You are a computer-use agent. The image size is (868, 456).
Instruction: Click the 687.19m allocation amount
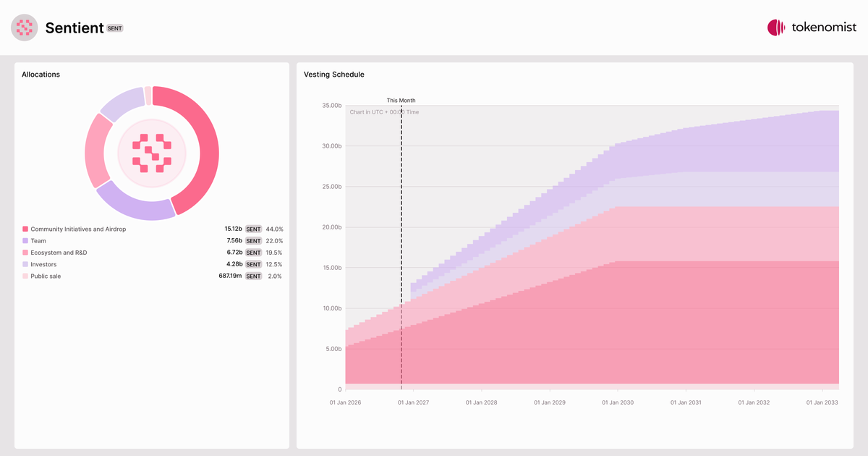tap(230, 276)
